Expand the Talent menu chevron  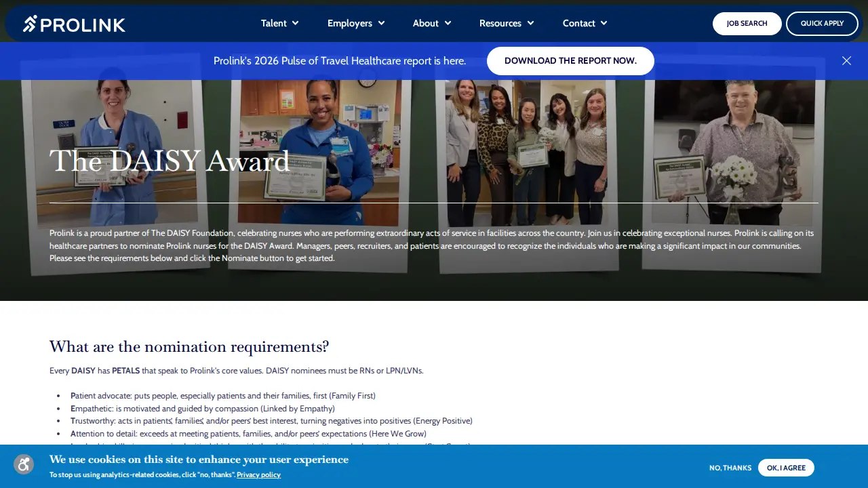(296, 23)
